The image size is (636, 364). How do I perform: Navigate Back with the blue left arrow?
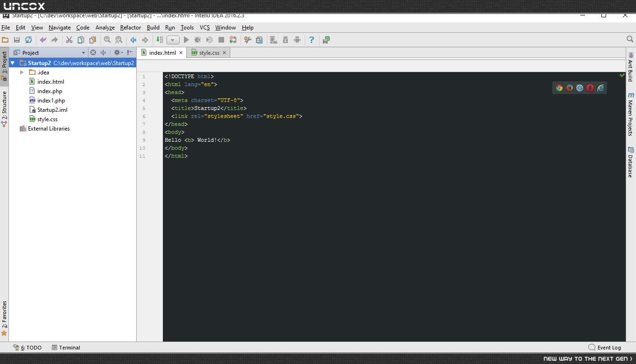click(x=133, y=40)
